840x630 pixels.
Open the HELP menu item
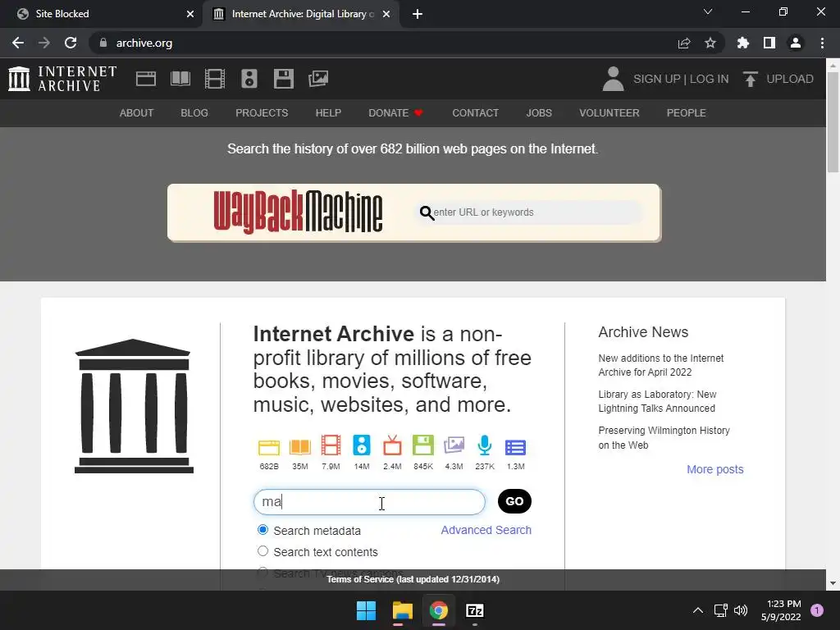[x=328, y=113]
